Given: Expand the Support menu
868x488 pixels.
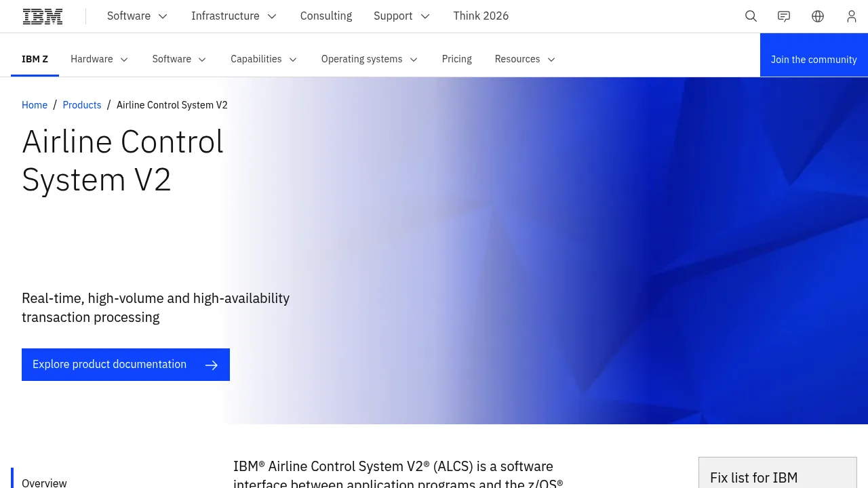Looking at the screenshot, I should 402,16.
